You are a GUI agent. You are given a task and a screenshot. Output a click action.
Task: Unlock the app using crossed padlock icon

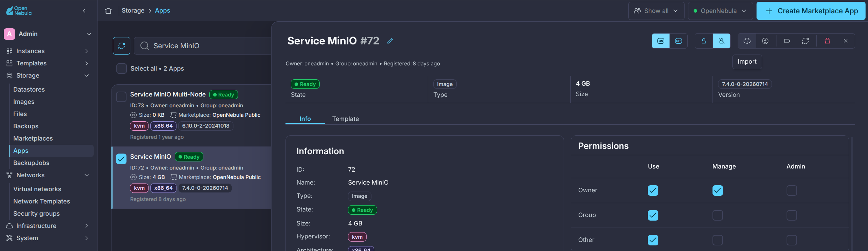722,41
